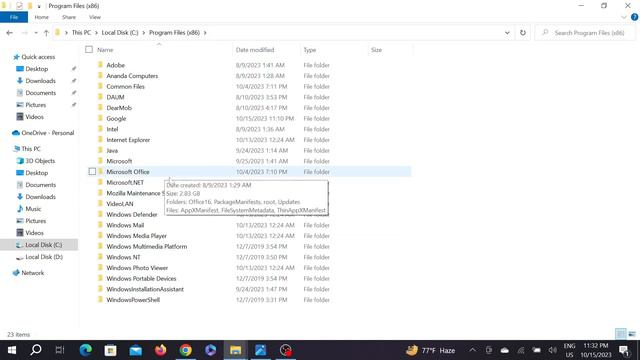
Task: Go back using the Back arrow
Action: [x=10, y=33]
